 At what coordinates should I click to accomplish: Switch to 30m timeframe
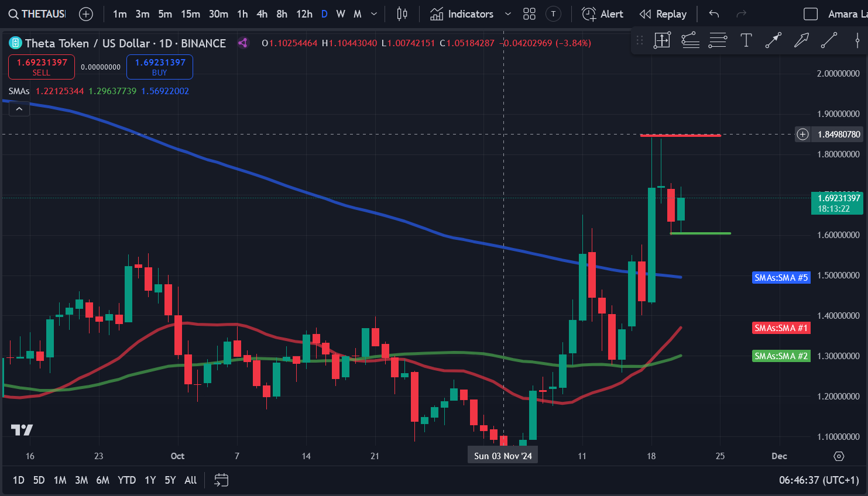[x=218, y=14]
